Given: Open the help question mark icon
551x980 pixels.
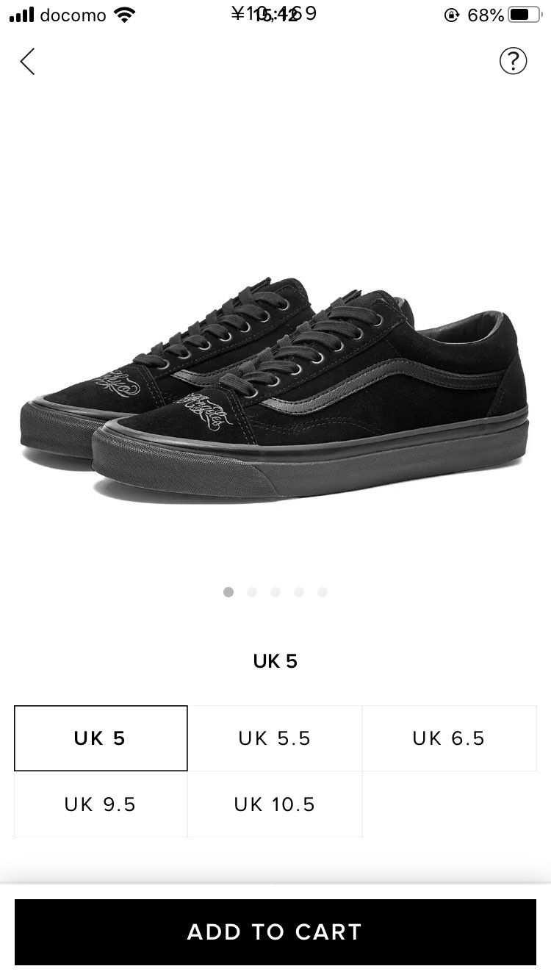Looking at the screenshot, I should (513, 61).
